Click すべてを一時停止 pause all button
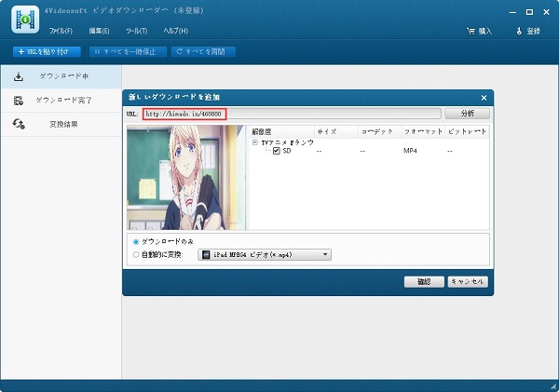The image size is (559, 392). (x=128, y=52)
